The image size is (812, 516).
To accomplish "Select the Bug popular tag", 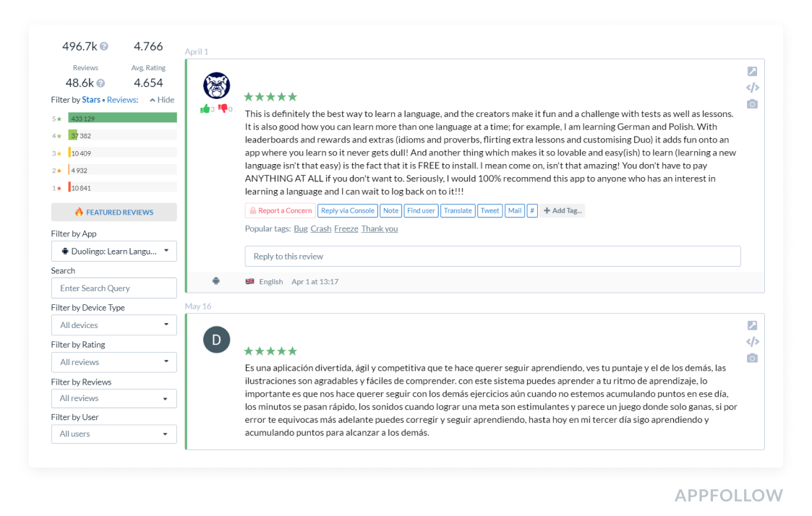I will tap(301, 229).
